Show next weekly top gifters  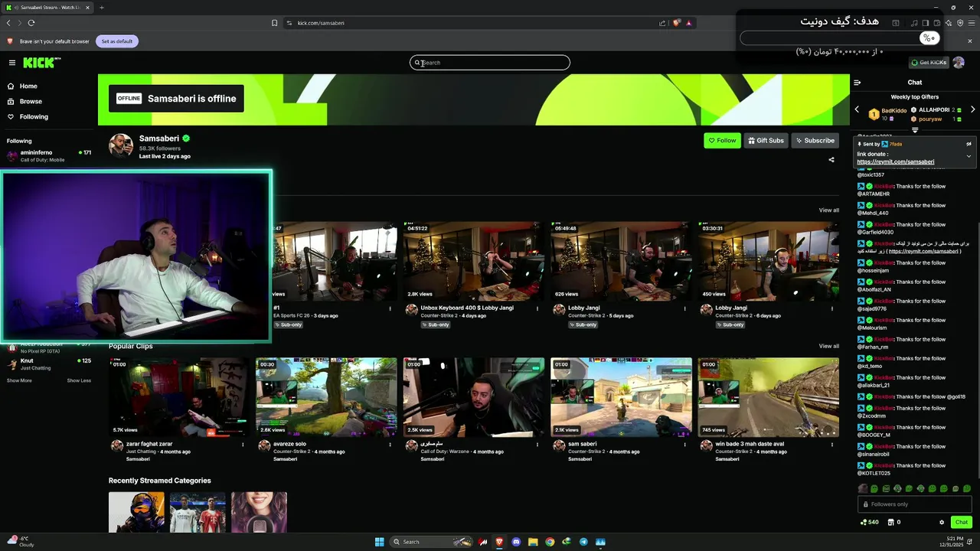pyautogui.click(x=972, y=110)
